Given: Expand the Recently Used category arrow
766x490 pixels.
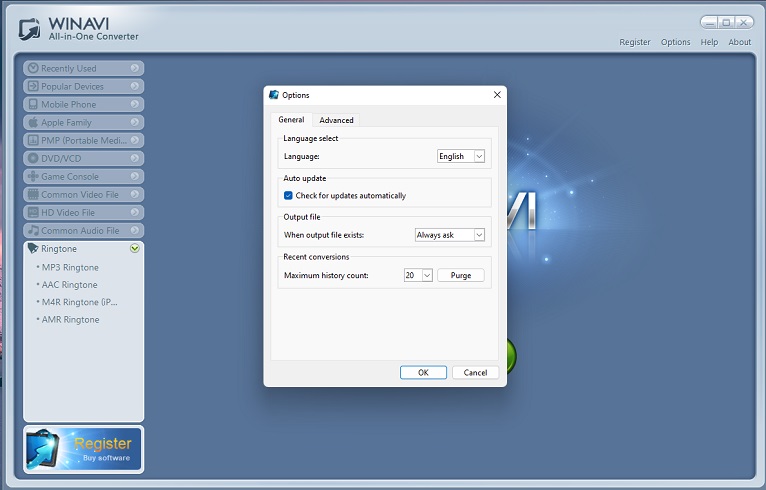Looking at the screenshot, I should [x=134, y=68].
